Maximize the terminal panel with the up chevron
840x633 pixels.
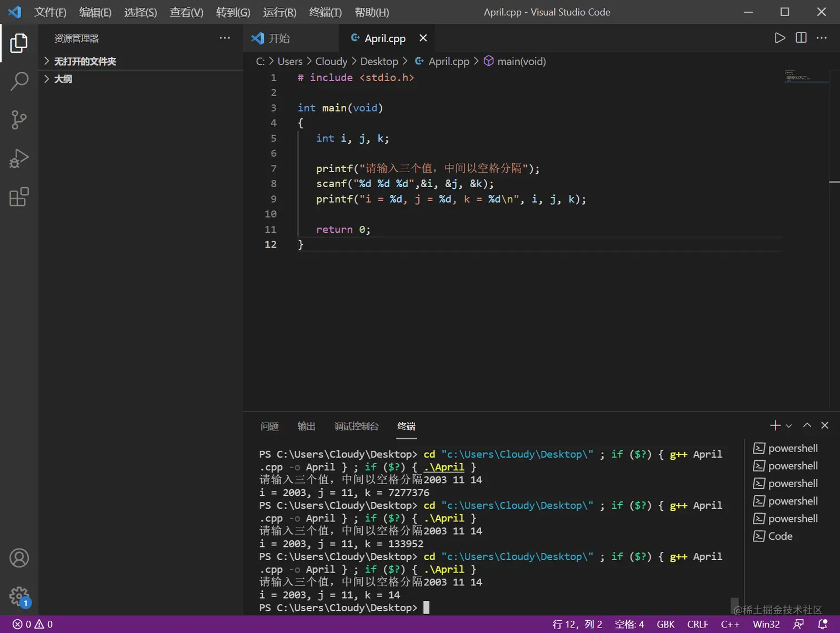tap(807, 425)
